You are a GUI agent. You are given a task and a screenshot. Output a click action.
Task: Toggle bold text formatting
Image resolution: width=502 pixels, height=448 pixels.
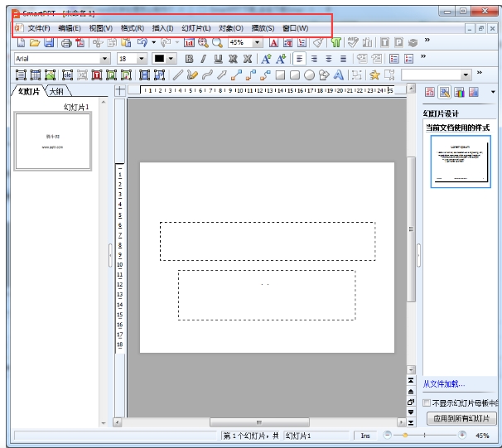189,59
